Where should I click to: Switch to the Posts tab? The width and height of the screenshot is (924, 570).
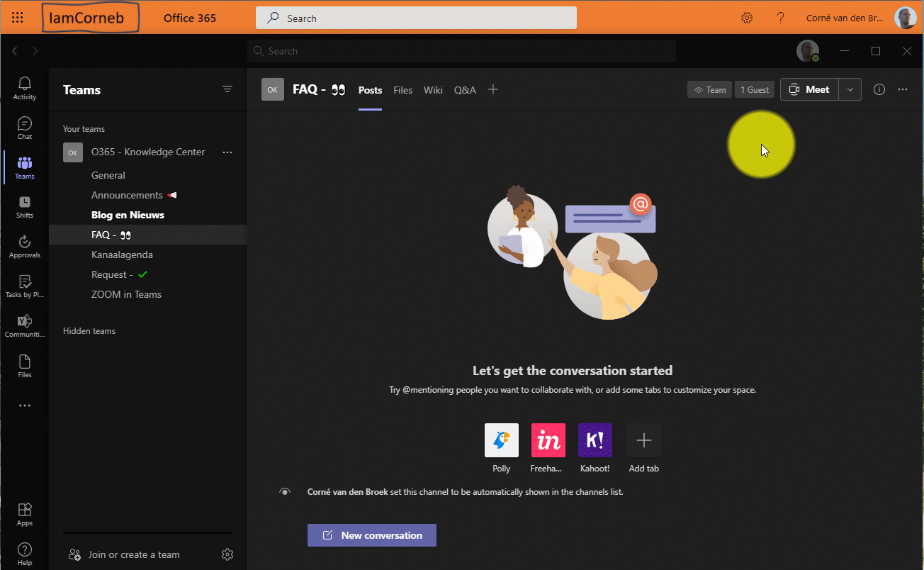point(370,90)
